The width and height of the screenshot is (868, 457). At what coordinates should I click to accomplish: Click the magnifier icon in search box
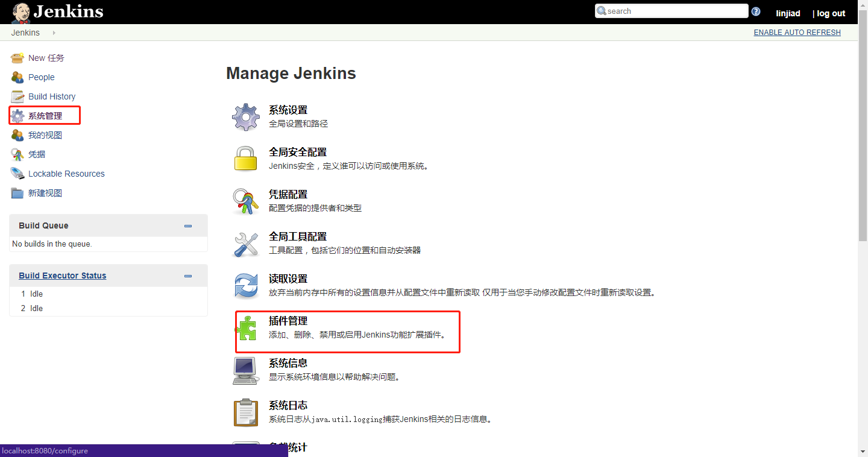coord(602,11)
